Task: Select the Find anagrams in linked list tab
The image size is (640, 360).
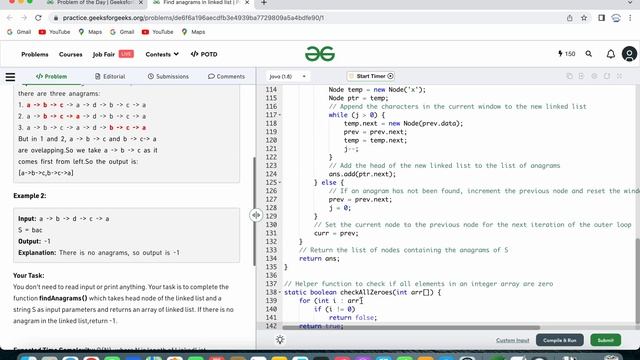Action: tap(201, 3)
